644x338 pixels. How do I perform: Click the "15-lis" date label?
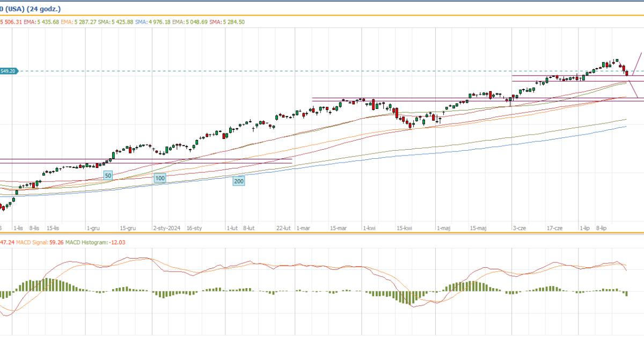pyautogui.click(x=53, y=228)
